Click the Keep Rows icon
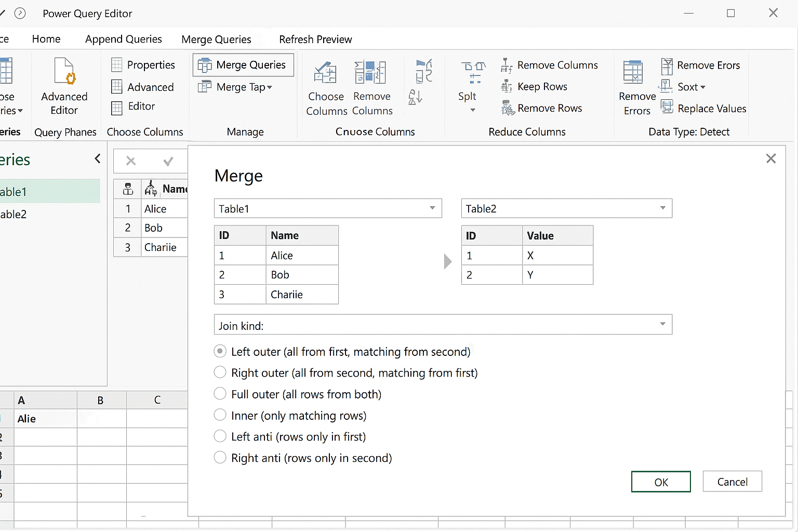798x532 pixels. [x=507, y=87]
